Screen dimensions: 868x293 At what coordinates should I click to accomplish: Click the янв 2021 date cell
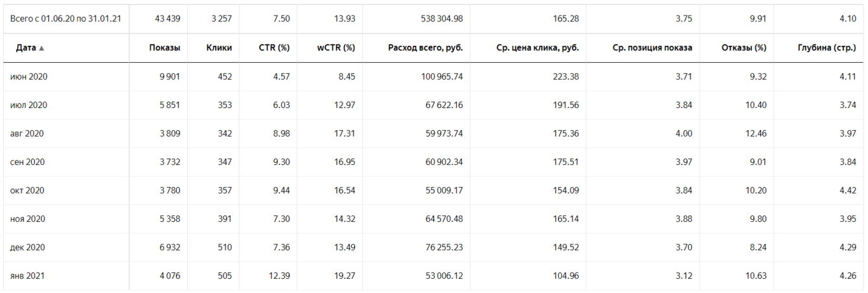tap(27, 276)
